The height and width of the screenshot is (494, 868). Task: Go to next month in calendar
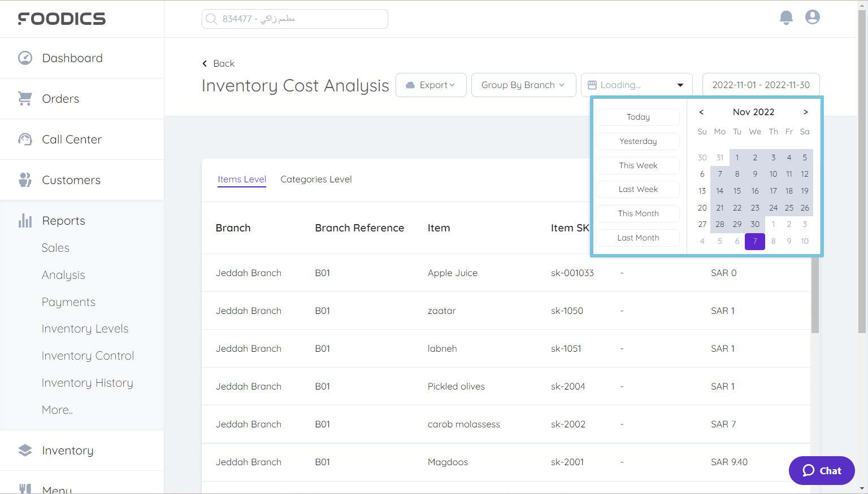pos(806,112)
